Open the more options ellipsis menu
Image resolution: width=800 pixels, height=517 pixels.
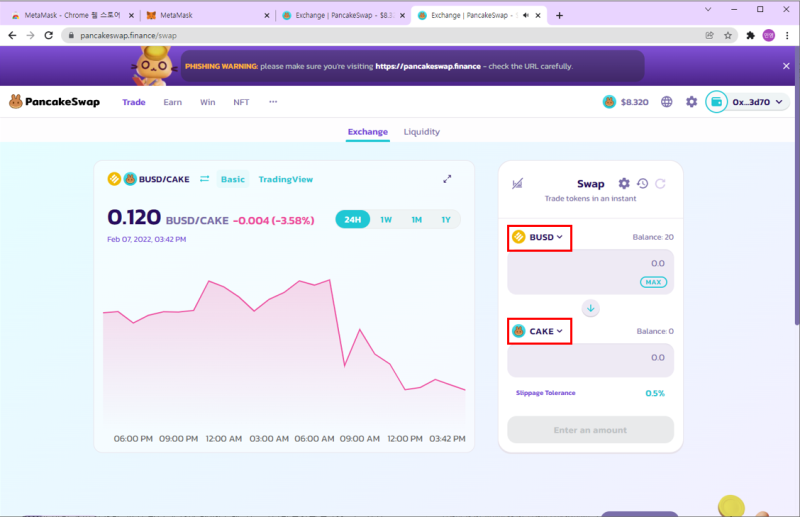click(273, 102)
